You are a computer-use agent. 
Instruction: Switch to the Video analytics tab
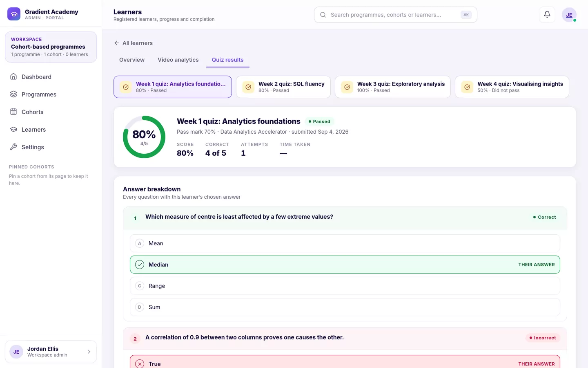(x=178, y=60)
